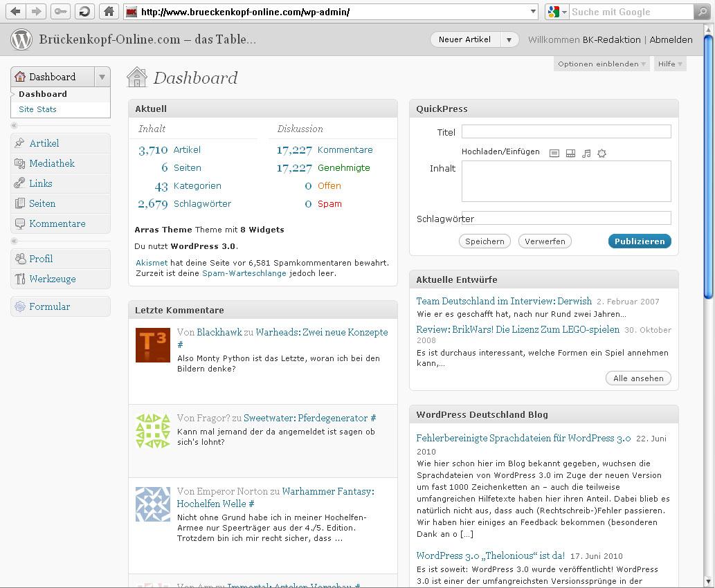Click the green avatar of Fragor's comment
Viewport: 715px width, 588px height.
tap(153, 431)
